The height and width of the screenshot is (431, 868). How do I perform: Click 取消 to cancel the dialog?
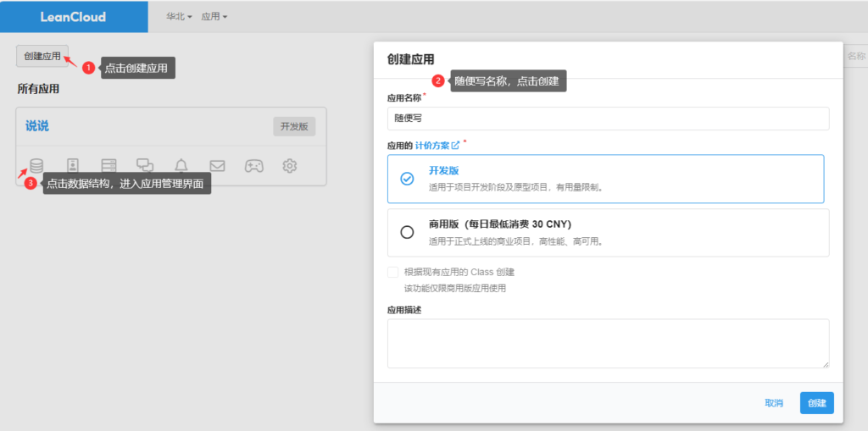[x=773, y=403]
